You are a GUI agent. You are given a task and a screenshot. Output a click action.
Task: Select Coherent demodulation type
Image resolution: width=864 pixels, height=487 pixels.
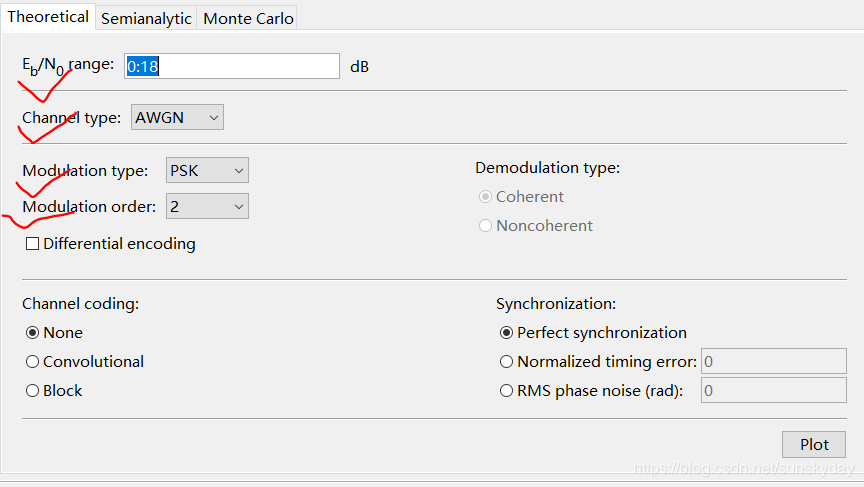click(486, 197)
